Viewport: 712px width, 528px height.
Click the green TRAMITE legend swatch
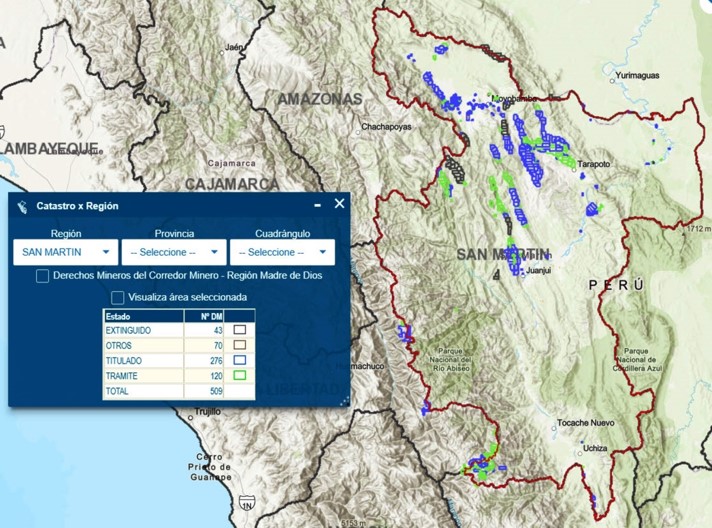pyautogui.click(x=239, y=376)
